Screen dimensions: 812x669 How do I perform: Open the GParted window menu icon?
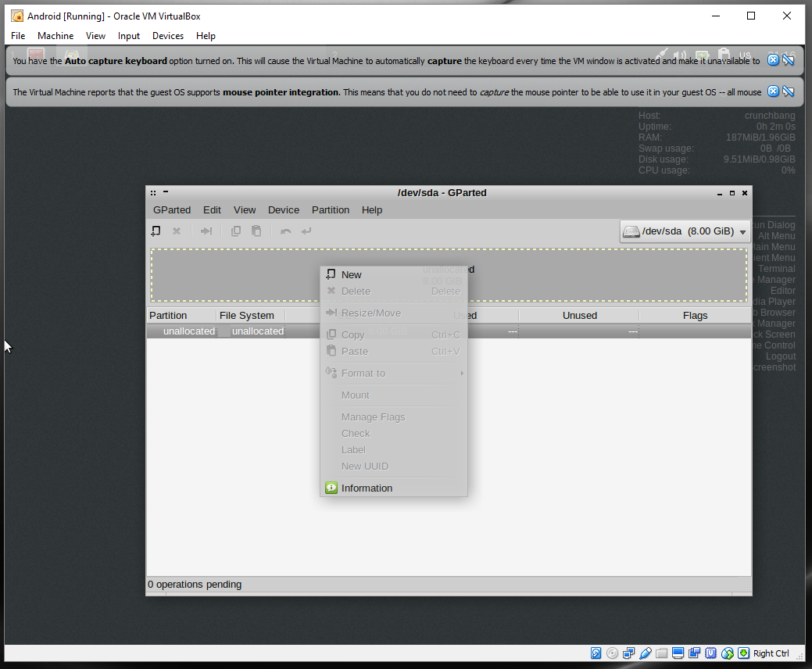point(153,192)
